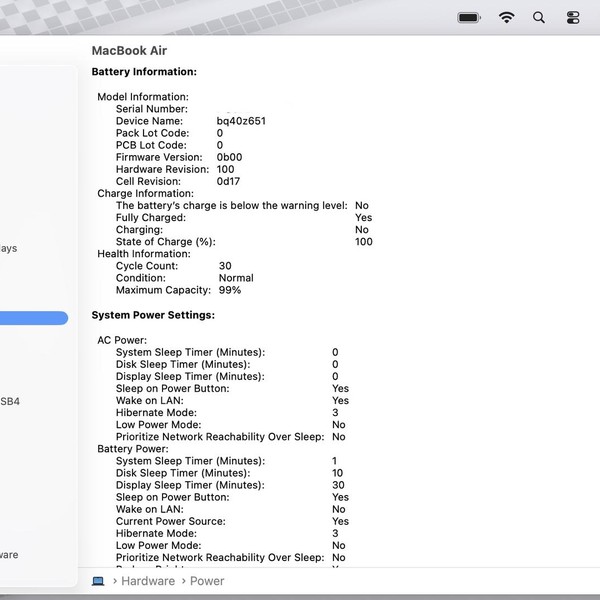Click the AC Power label
The height and width of the screenshot is (600, 600).
click(122, 340)
